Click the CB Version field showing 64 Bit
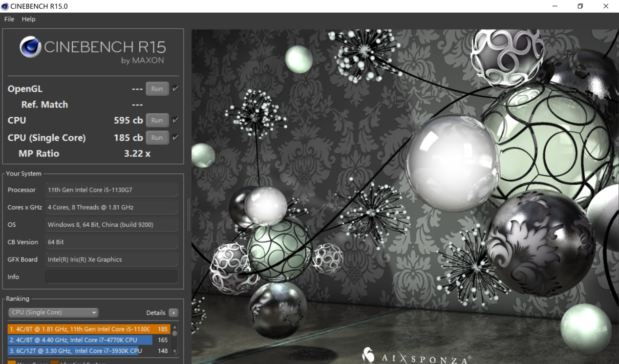This screenshot has width=619, height=364. 112,242
